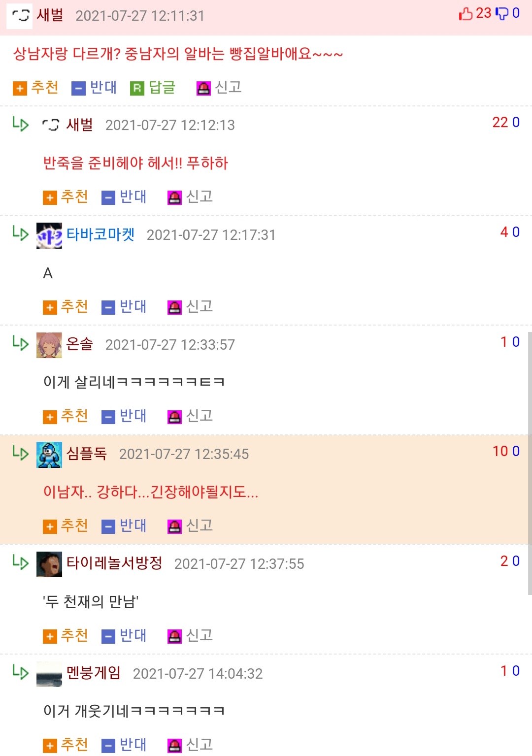The image size is (532, 756).
Task: Downvote 온솔's comment with 반대
Action: (124, 416)
